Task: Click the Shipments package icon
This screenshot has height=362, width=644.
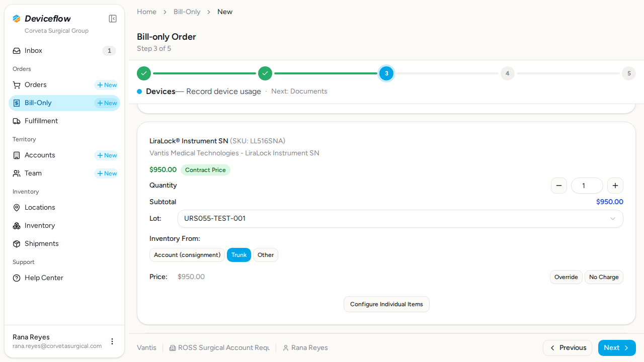Action: click(17, 244)
